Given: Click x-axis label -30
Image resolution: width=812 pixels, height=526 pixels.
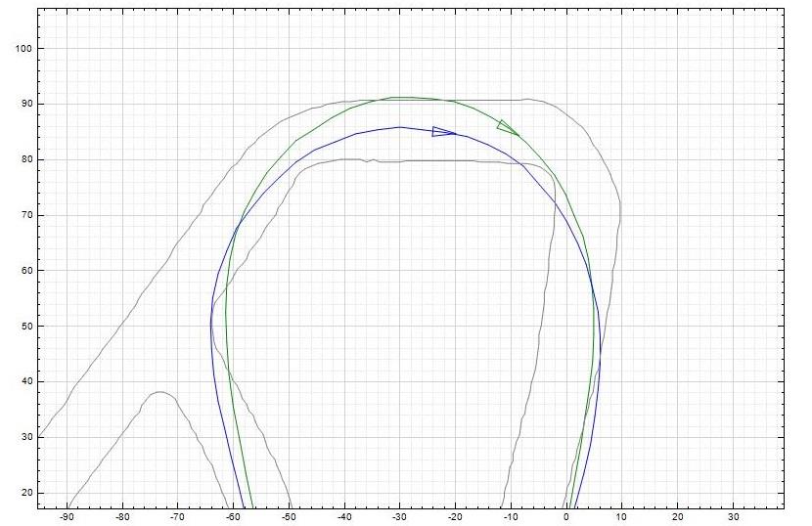Looking at the screenshot, I should tap(399, 517).
